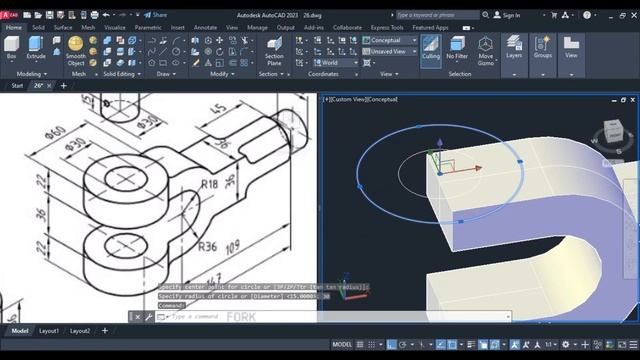640x360 pixels.
Task: Click the Help question mark icon
Action: pos(587,15)
